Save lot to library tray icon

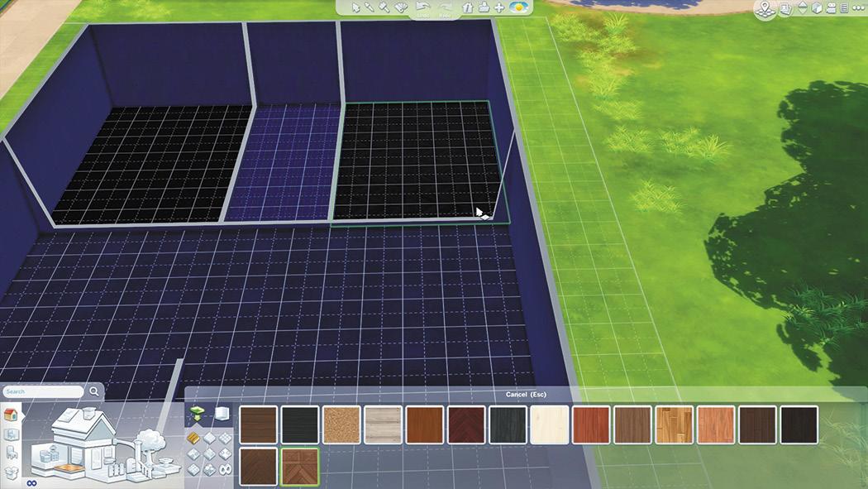(x=484, y=7)
